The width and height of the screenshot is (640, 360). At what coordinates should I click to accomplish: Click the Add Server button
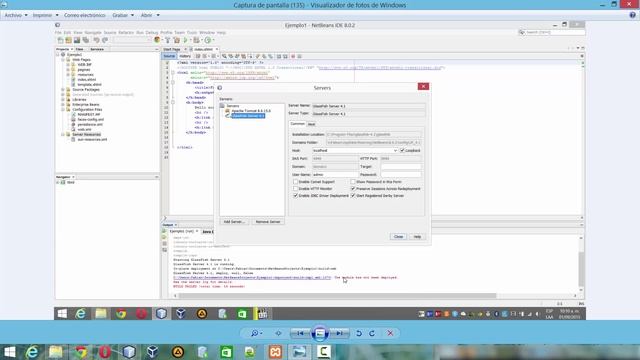[x=233, y=222]
